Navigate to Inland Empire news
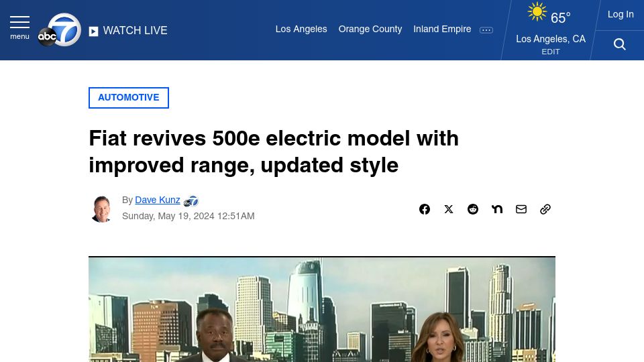Image resolution: width=644 pixels, height=362 pixels. click(x=442, y=29)
